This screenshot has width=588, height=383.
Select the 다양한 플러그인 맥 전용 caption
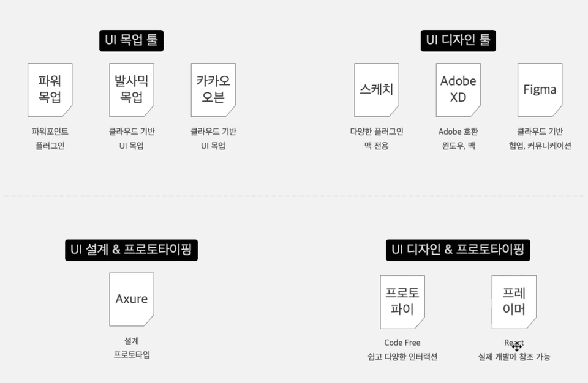tap(377, 138)
